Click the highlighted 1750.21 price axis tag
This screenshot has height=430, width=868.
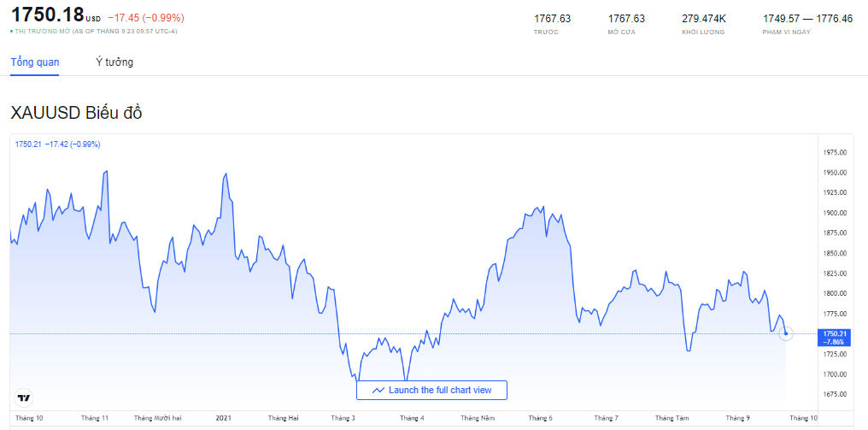833,337
